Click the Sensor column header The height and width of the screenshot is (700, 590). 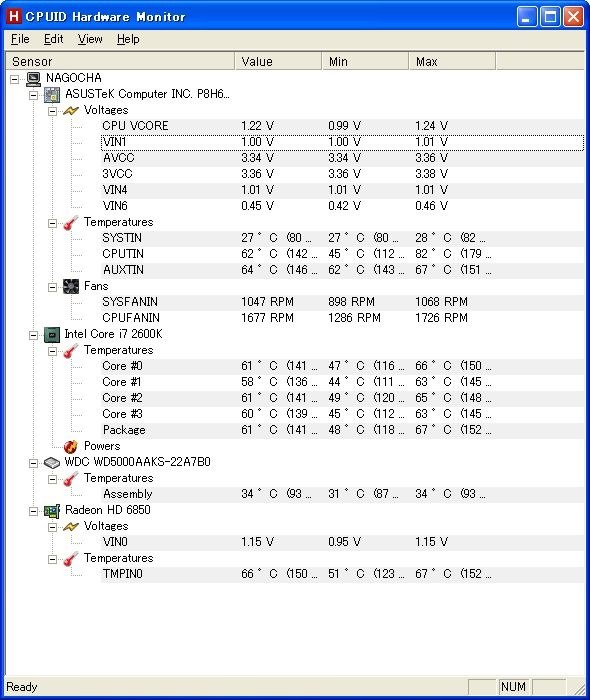[120, 61]
